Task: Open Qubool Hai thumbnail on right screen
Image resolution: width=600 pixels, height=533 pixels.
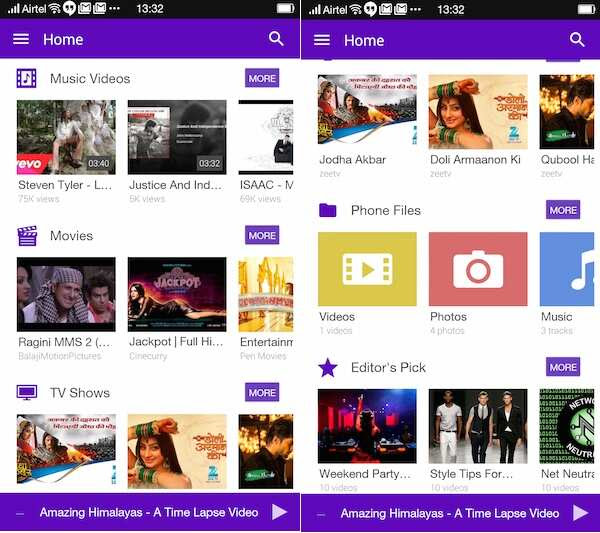Action: click(567, 112)
